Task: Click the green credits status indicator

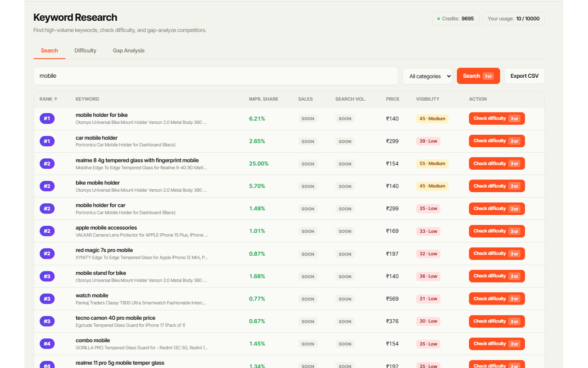Action: pyautogui.click(x=438, y=19)
